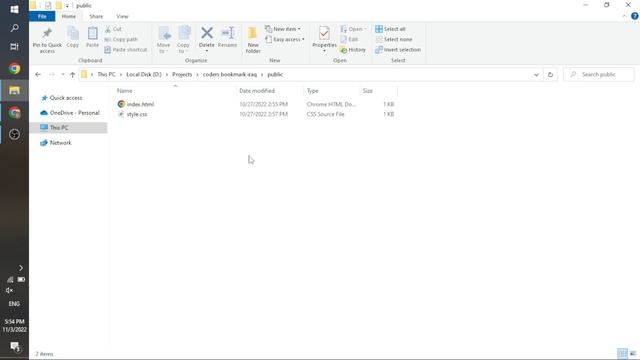Click Projects breadcrumb

tap(182, 74)
